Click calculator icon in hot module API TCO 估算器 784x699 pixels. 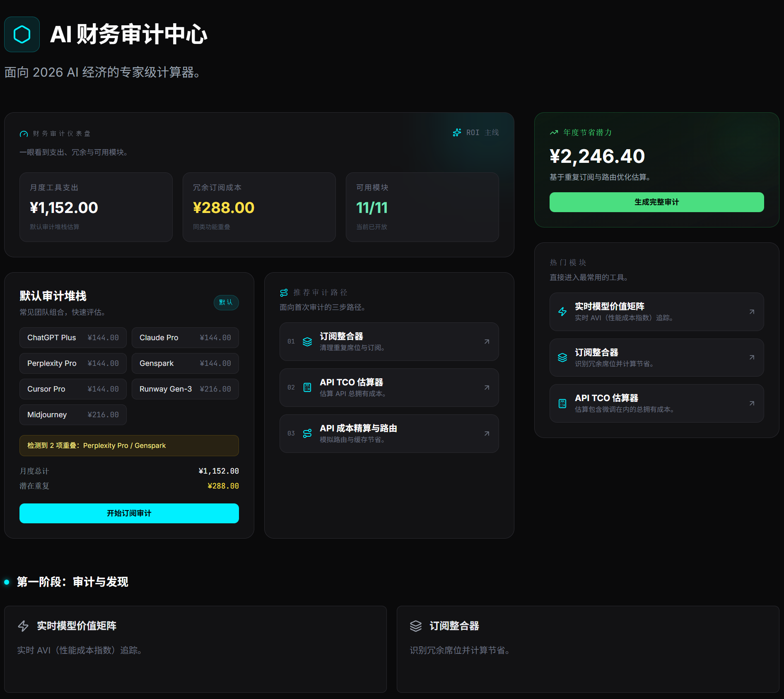pyautogui.click(x=562, y=403)
